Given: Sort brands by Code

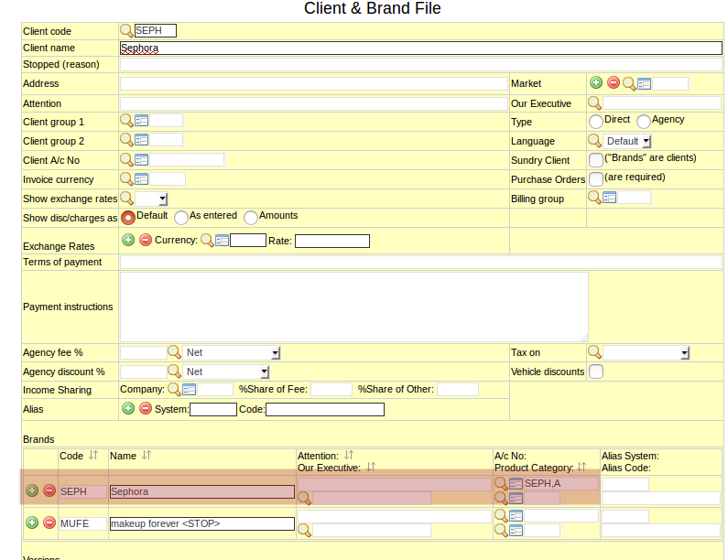Looking at the screenshot, I should coord(93,455).
